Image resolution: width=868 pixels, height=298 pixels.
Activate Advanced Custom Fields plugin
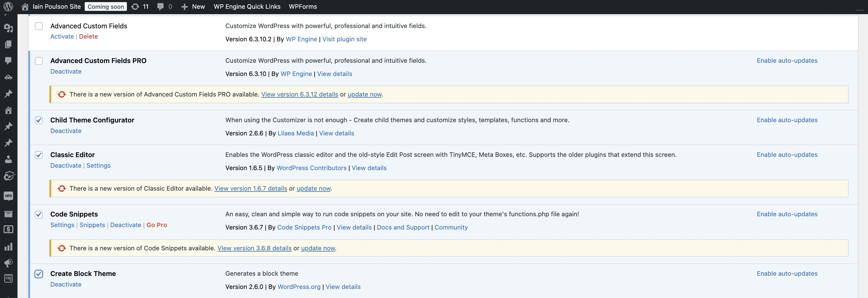coord(62,36)
